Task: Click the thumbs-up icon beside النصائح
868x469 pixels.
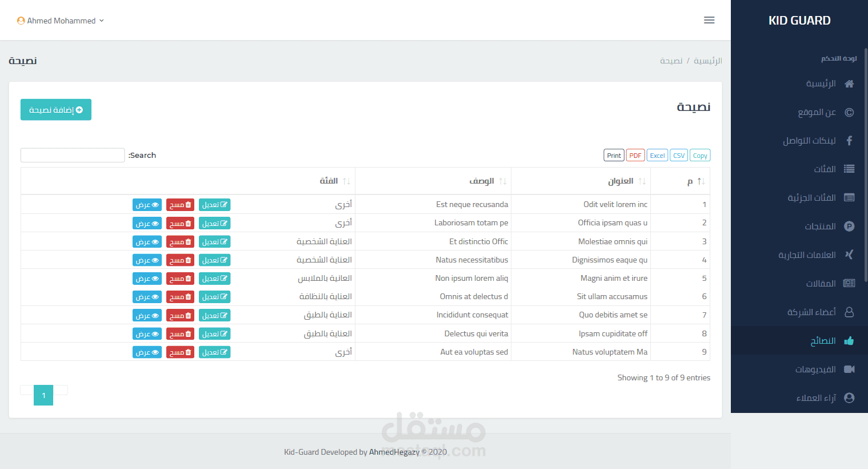Action: tap(849, 341)
